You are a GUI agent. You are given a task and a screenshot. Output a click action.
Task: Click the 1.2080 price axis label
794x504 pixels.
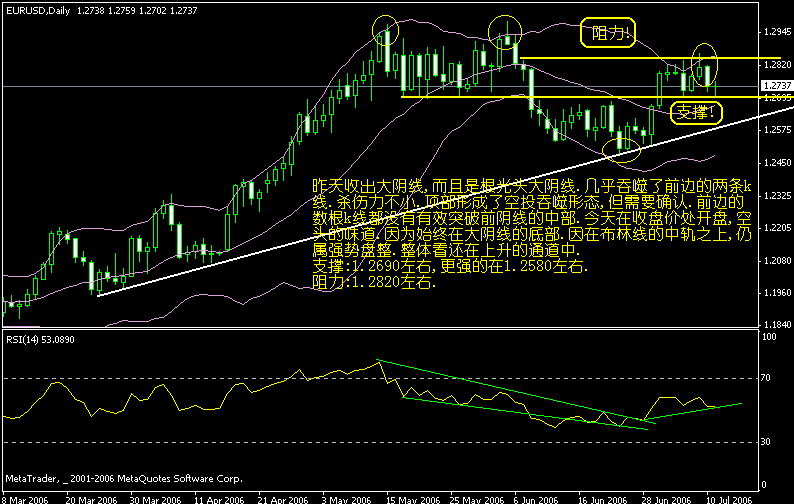(x=777, y=260)
